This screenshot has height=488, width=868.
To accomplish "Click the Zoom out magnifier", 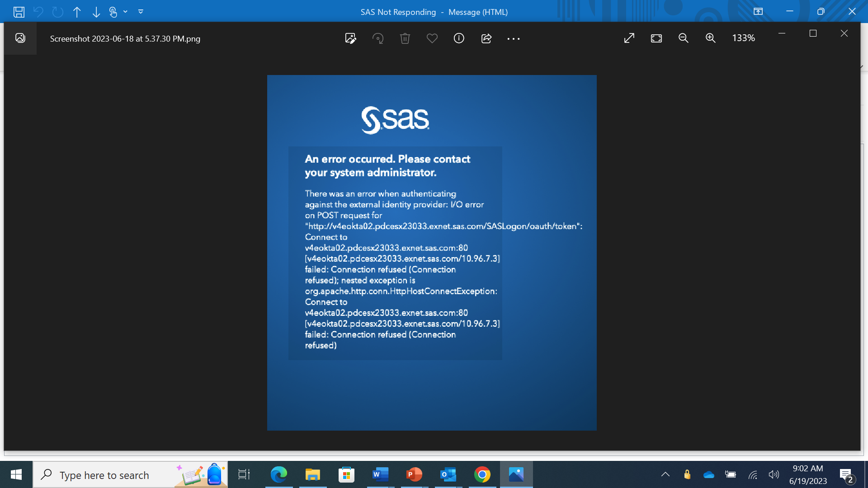I will 684,38.
